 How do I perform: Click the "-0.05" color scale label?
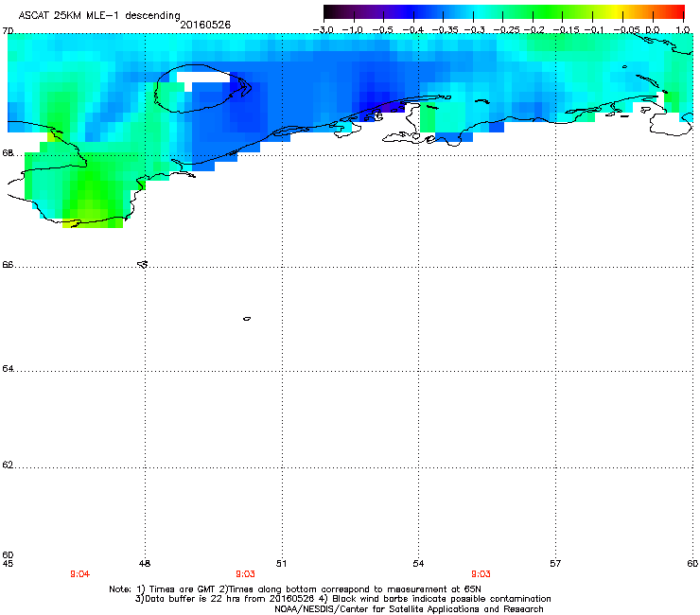pyautogui.click(x=626, y=30)
